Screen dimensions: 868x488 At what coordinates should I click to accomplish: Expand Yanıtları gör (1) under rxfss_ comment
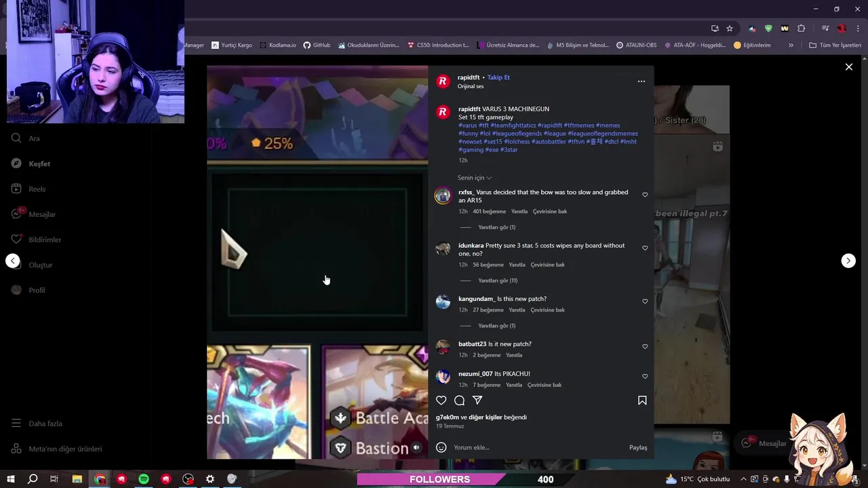[x=496, y=227]
